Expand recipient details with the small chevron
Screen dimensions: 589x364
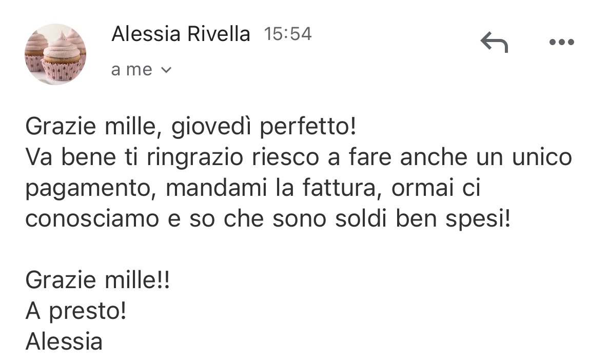(x=166, y=70)
